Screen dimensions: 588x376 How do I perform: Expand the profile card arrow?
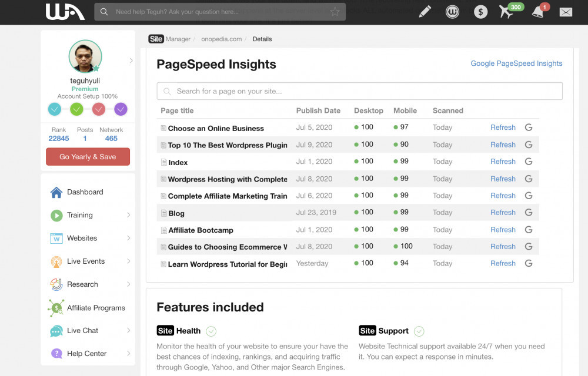[x=131, y=61]
